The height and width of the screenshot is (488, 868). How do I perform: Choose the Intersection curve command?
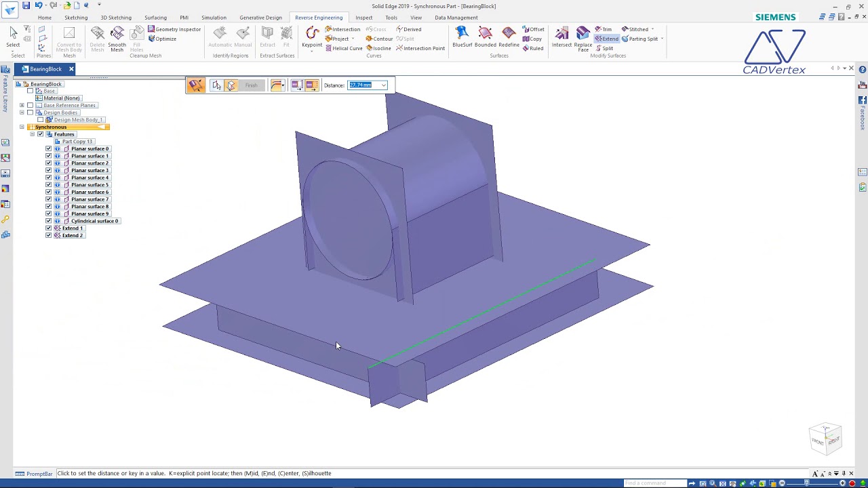point(342,29)
